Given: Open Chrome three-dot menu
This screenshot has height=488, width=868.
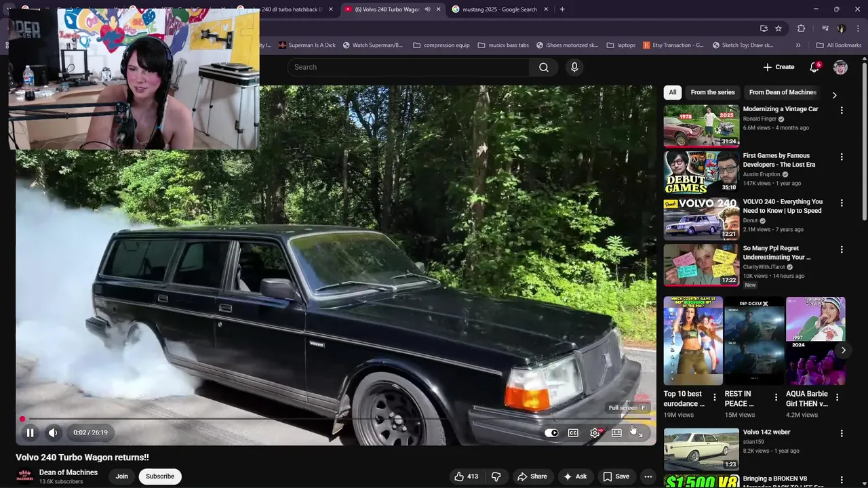Looking at the screenshot, I should 856,28.
